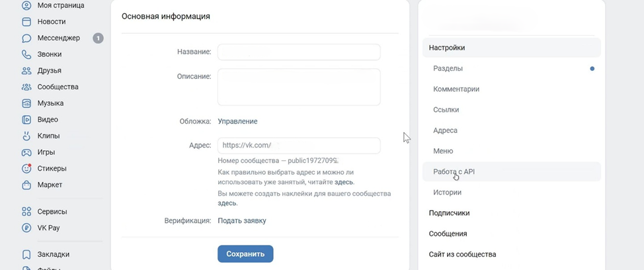This screenshot has width=644, height=270.
Task: Open the Работа с API menu item
Action: coord(454,171)
